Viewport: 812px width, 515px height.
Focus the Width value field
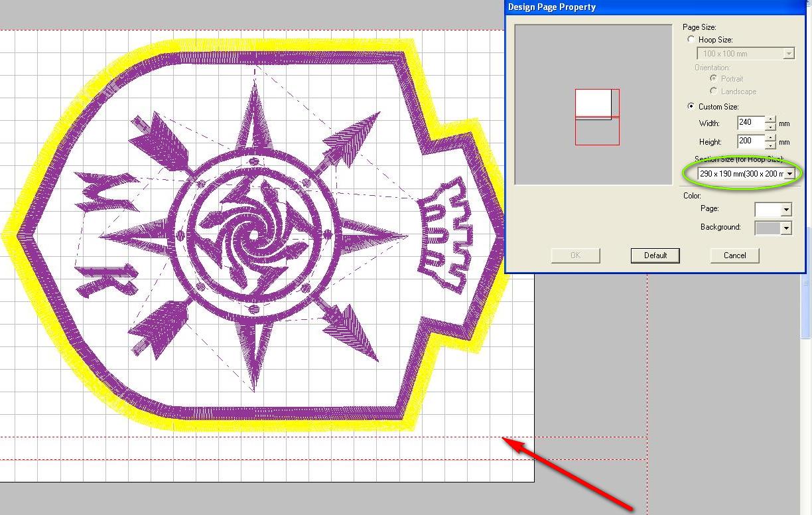751,123
